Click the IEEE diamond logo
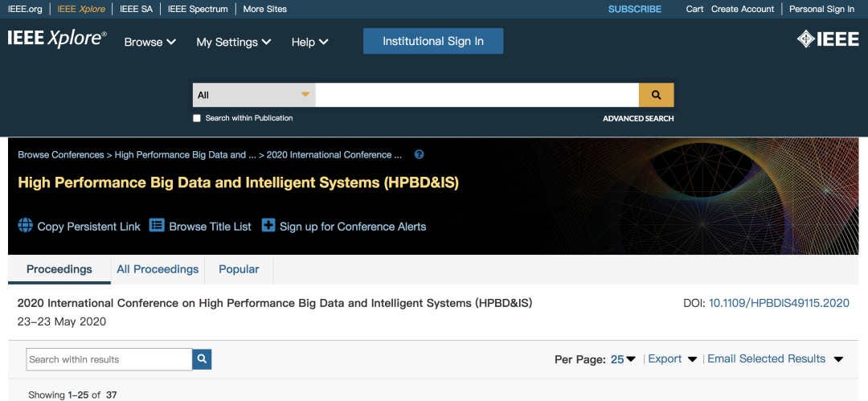 [828, 39]
